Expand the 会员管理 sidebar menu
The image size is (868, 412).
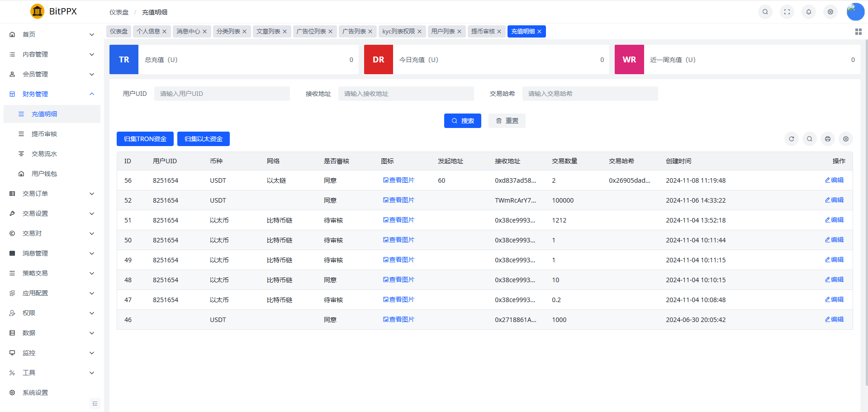tap(52, 74)
